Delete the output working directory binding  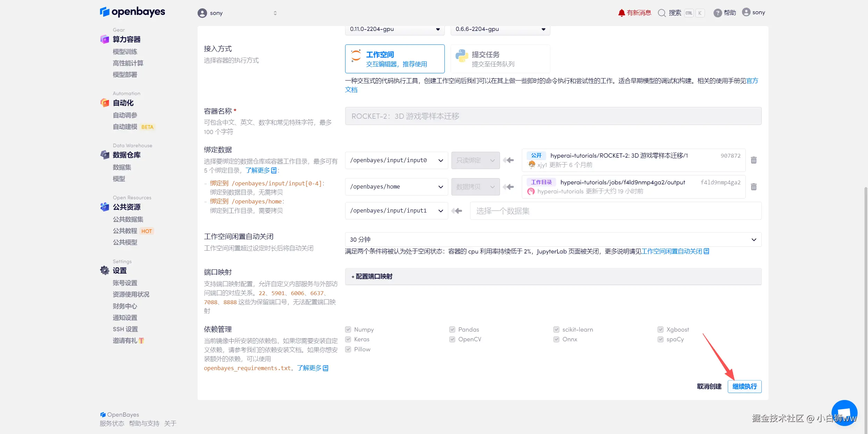(754, 187)
